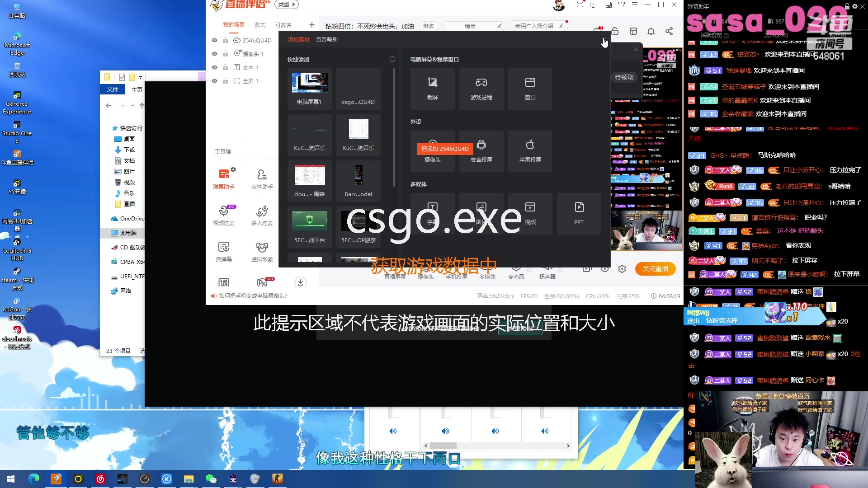Click the gear on 弹幕助手 icon

(233, 169)
